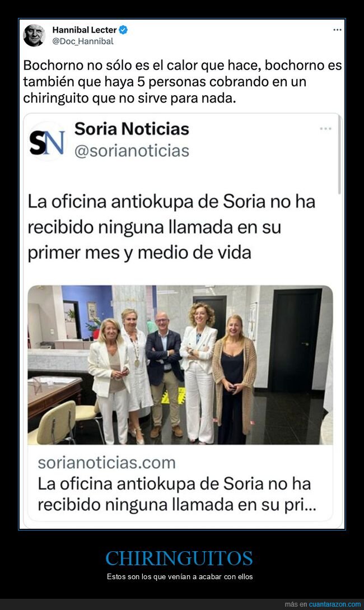Click the black door in the photo
364x610 pixels.
pyautogui.click(x=296, y=339)
